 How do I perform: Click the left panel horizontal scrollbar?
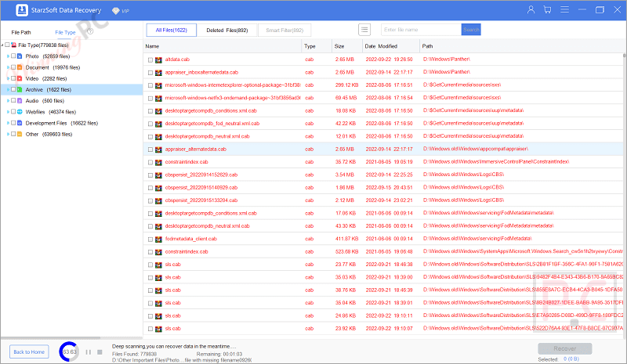click(x=50, y=338)
